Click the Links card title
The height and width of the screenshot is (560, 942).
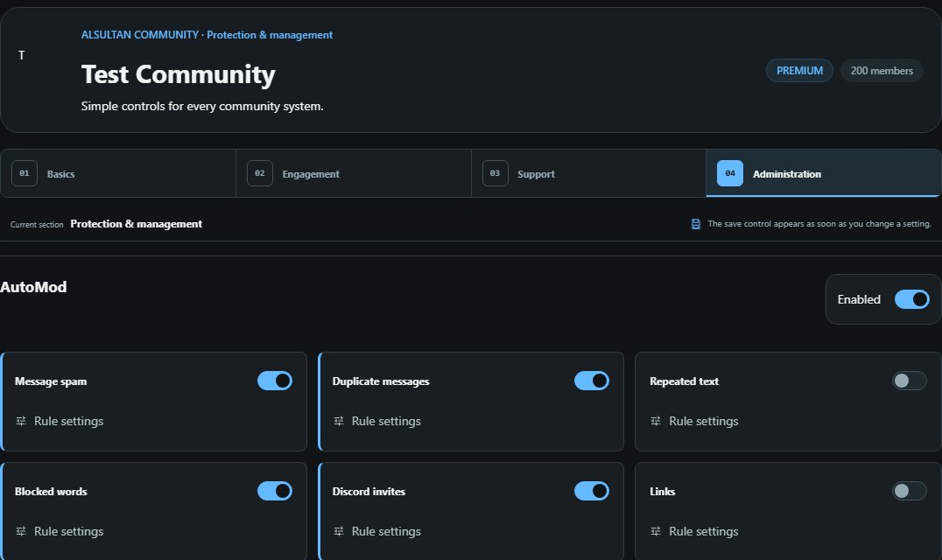coord(663,492)
